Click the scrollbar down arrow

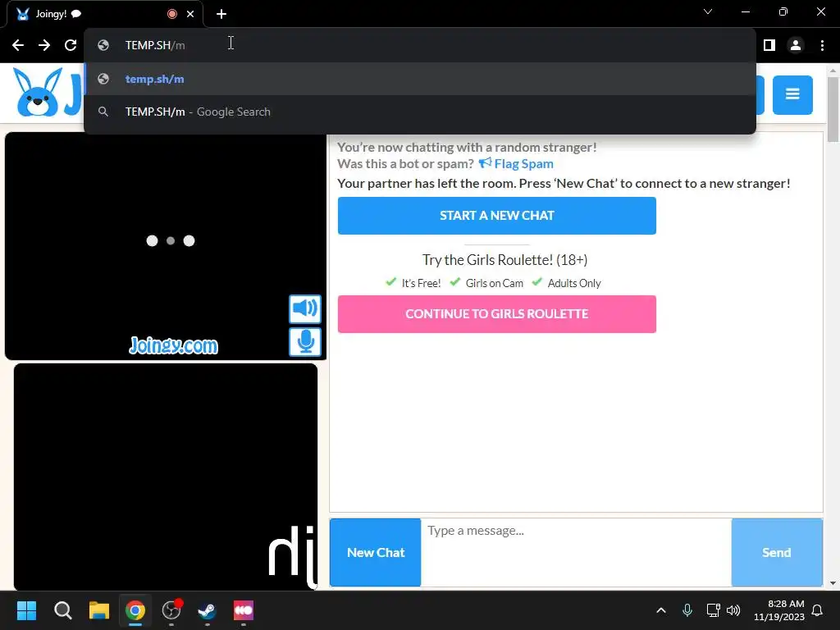coord(833,583)
